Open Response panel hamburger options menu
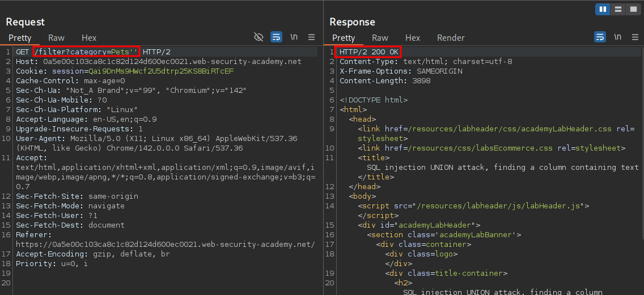Screen dimensions: 644x295 click(x=635, y=37)
